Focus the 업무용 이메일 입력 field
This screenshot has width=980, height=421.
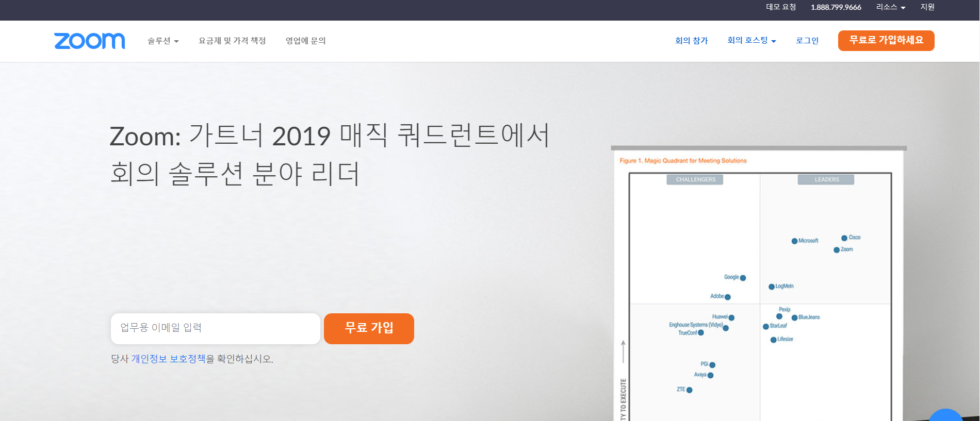click(216, 328)
